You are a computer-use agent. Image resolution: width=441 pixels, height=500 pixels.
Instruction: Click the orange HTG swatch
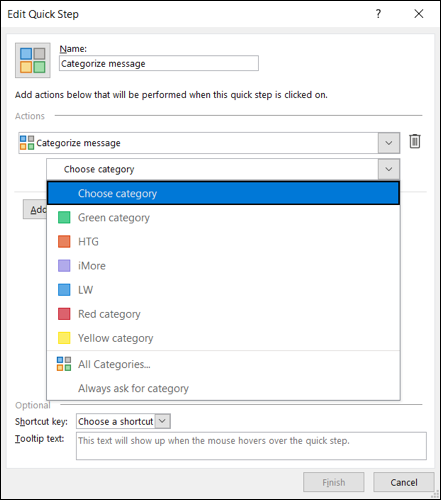[x=64, y=241]
